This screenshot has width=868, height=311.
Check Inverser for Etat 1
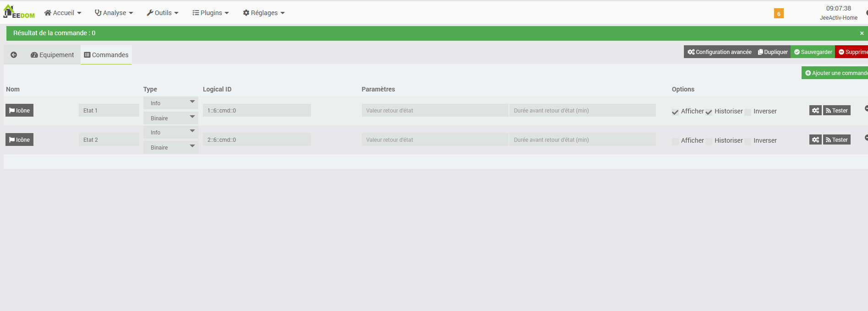point(748,112)
